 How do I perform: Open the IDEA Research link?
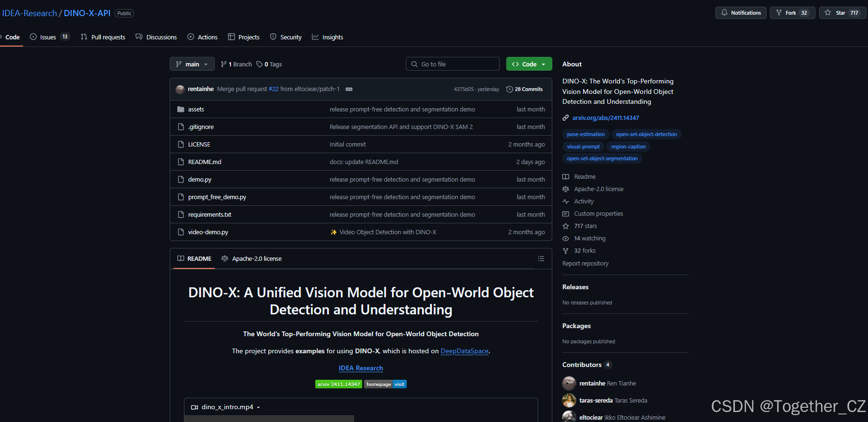click(x=361, y=368)
